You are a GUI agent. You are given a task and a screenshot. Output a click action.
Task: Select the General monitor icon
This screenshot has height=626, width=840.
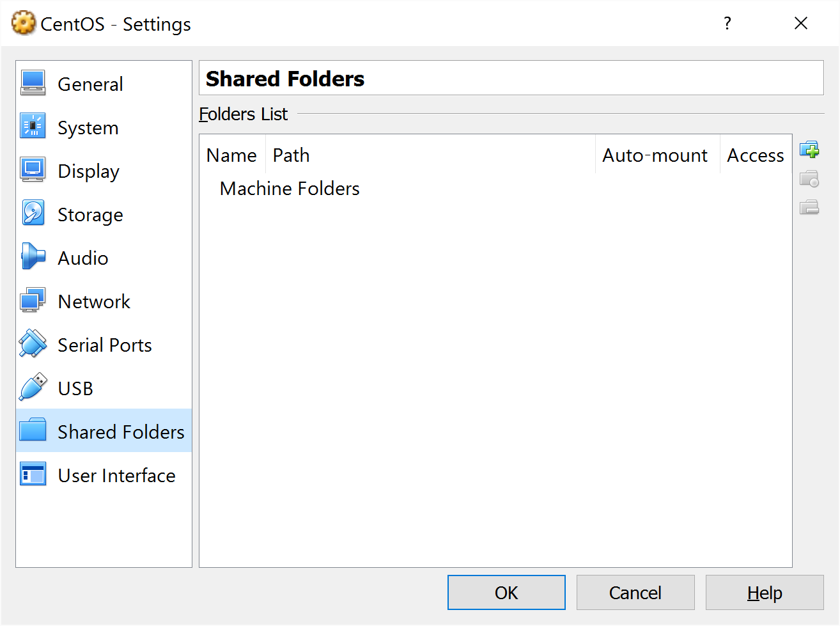point(33,83)
